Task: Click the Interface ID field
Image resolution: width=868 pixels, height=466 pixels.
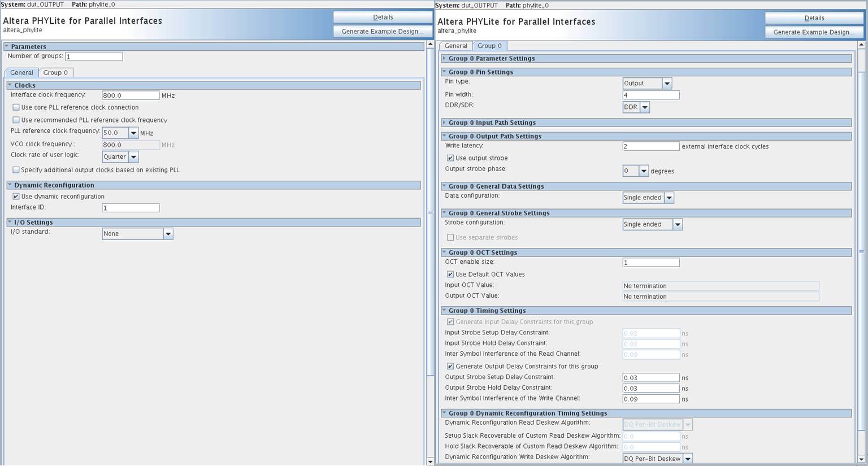Action: point(131,208)
